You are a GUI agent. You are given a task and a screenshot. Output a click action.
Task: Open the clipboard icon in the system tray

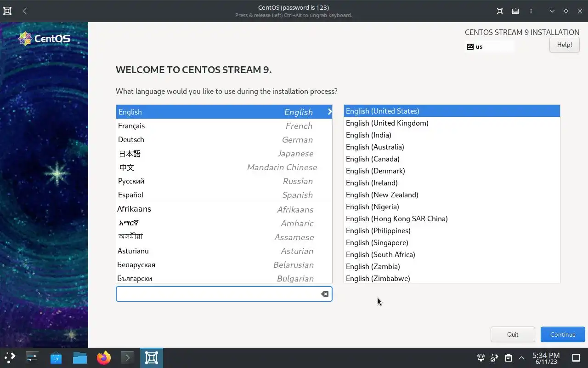(508, 358)
